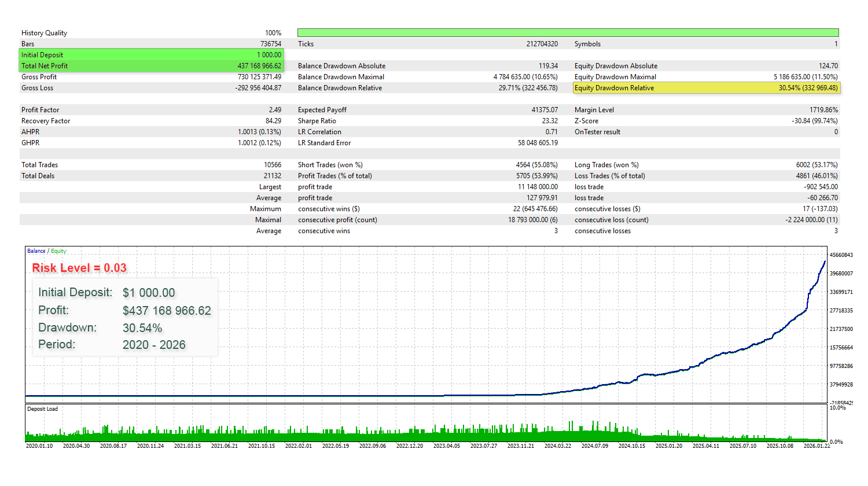The image size is (868, 486).
Task: Select the Initial Deposit value 1 000.00
Action: (269, 55)
